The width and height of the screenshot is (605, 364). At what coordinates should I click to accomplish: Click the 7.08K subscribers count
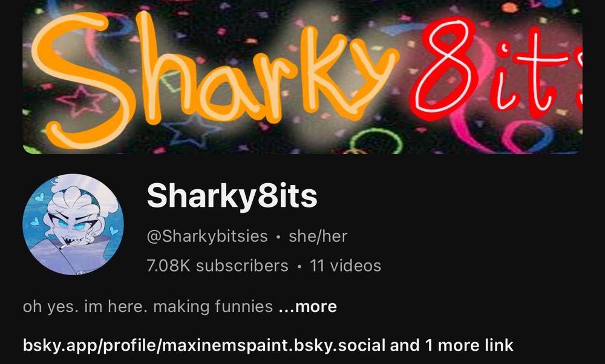218,265
